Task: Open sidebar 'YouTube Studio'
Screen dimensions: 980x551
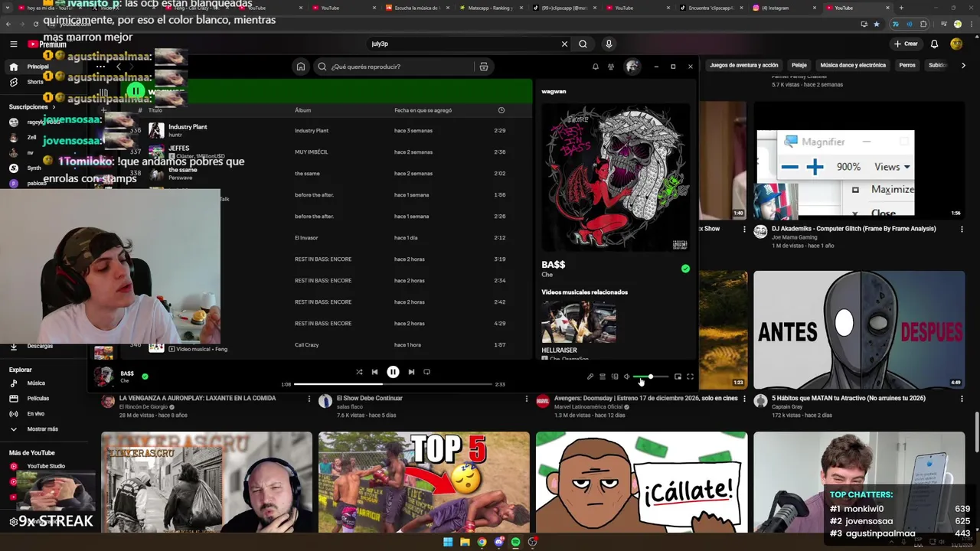Action: coord(46,466)
